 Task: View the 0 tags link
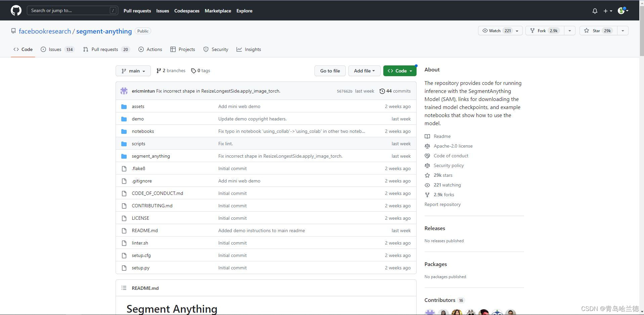[x=201, y=70]
